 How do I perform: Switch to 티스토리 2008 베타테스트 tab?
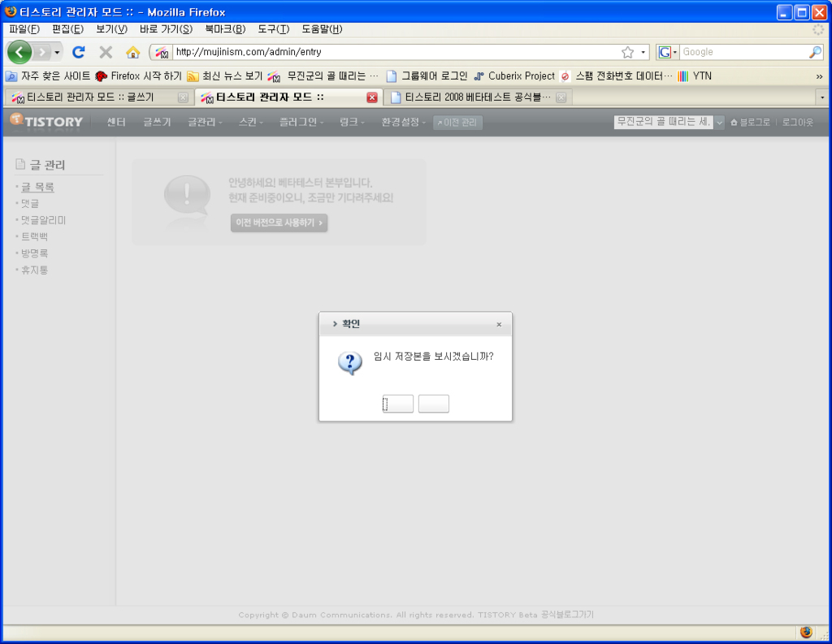472,97
